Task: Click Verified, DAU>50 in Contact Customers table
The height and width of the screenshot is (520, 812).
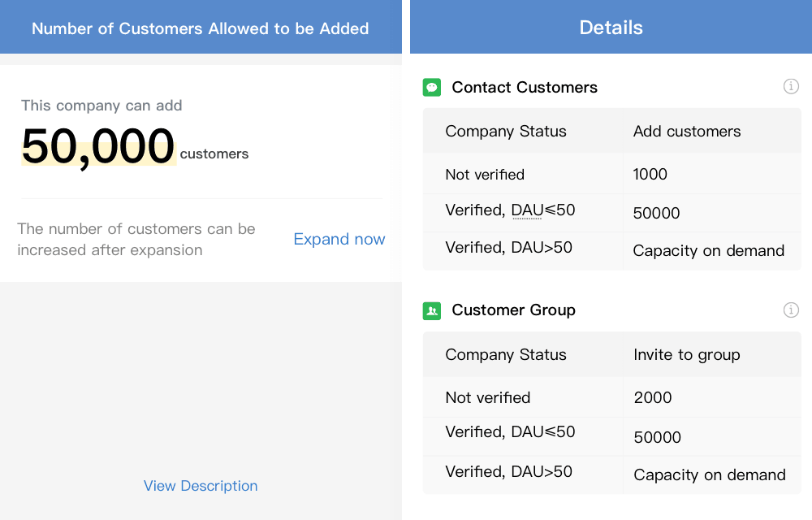Action: pos(508,248)
